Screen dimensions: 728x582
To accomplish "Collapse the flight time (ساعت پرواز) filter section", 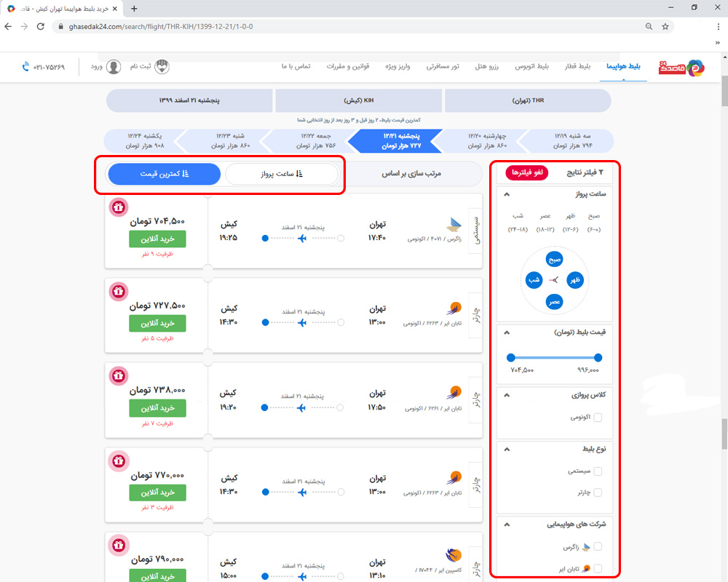I will point(507,194).
